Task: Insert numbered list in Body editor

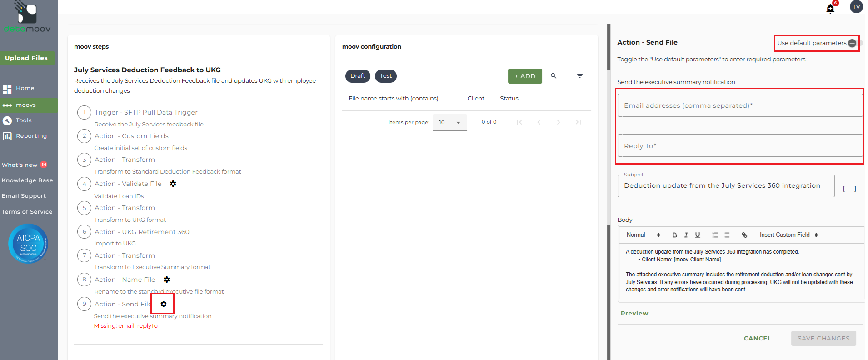Action: [x=715, y=235]
